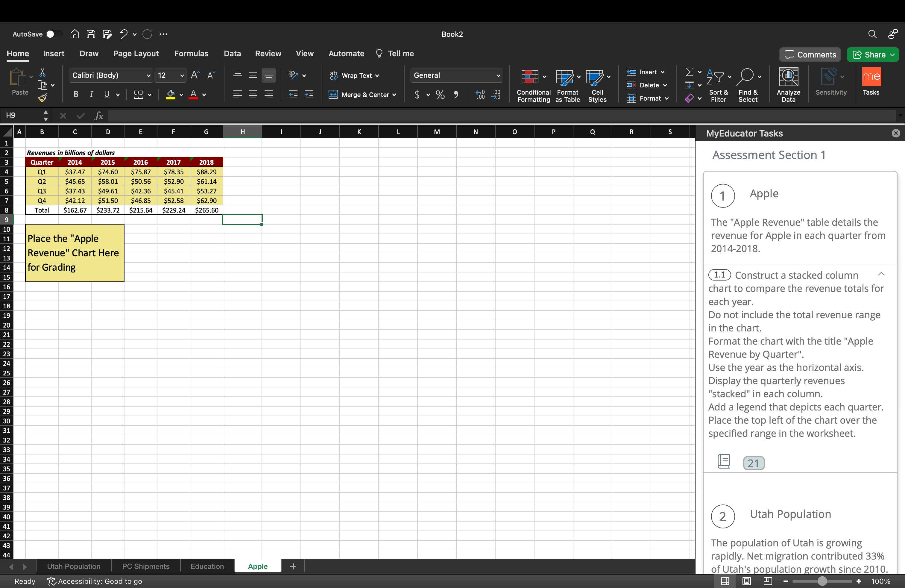The height and width of the screenshot is (588, 905).
Task: Open the Formulas ribbon tab
Action: coord(191,54)
